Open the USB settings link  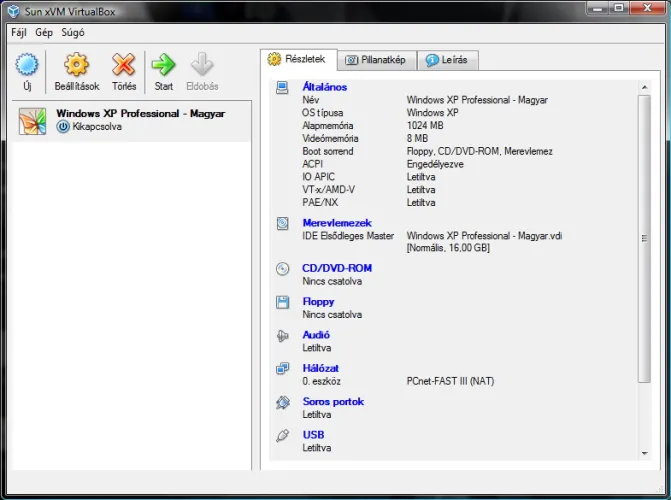[x=313, y=435]
